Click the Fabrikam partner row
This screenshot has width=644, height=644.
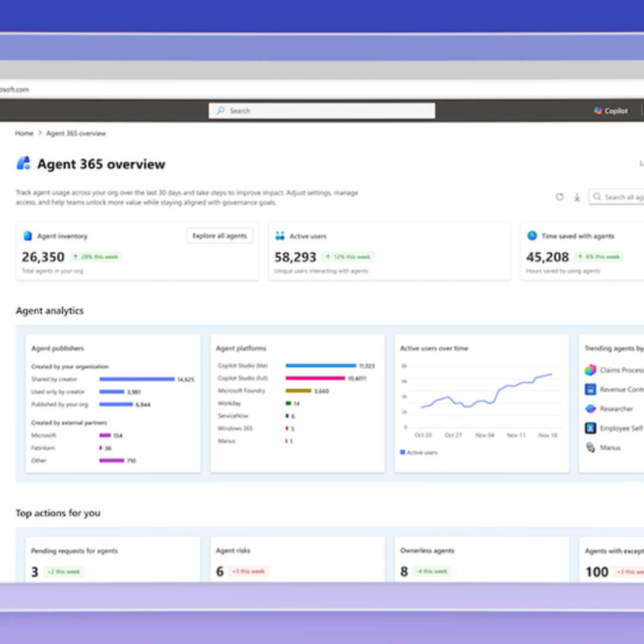coord(72,448)
